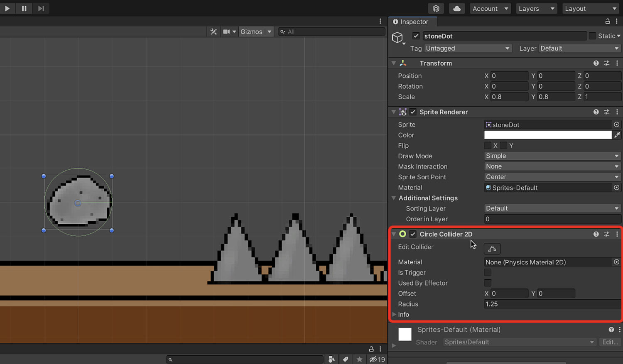The height and width of the screenshot is (364, 623).
Task: Open Transform help reference icon
Action: pos(596,63)
